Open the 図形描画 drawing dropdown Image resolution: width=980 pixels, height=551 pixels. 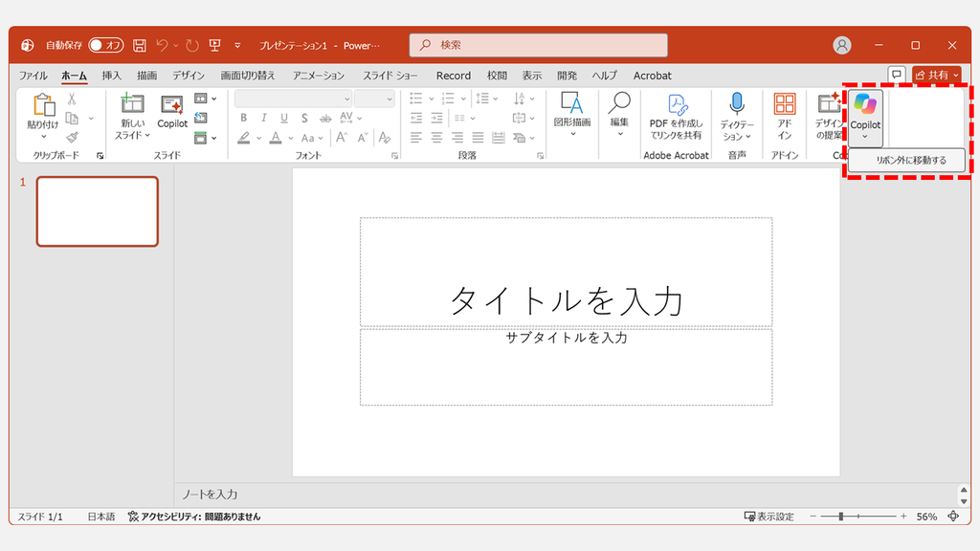[x=572, y=115]
